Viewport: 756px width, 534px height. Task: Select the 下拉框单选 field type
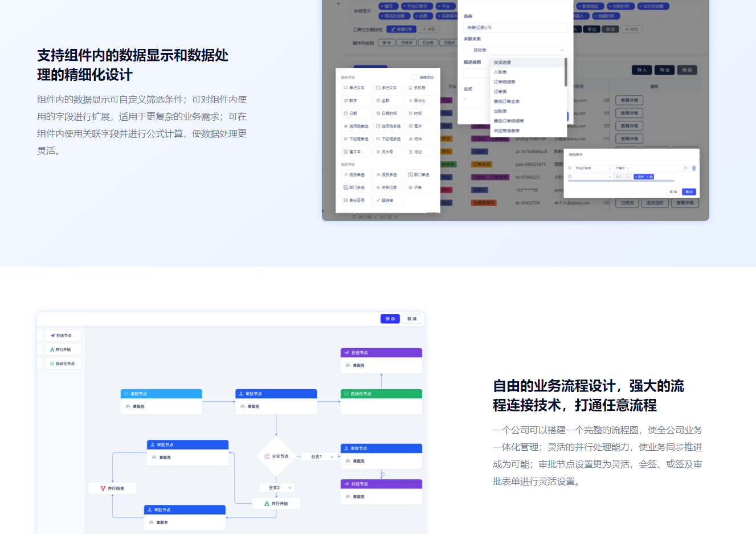point(356,139)
